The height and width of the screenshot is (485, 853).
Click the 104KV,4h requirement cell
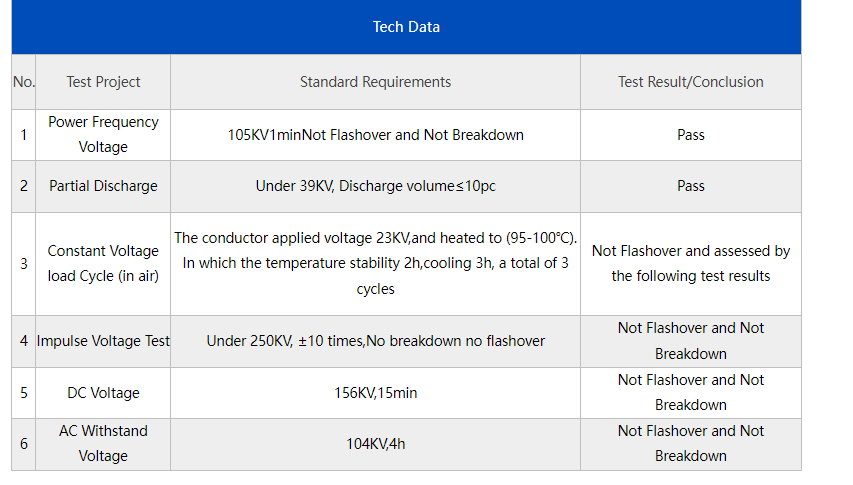[x=375, y=444]
